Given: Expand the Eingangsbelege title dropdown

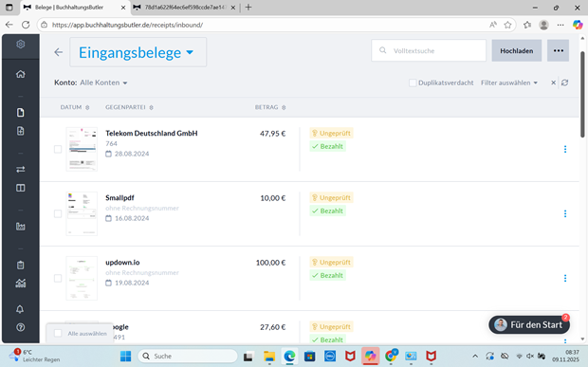Looking at the screenshot, I should click(138, 52).
